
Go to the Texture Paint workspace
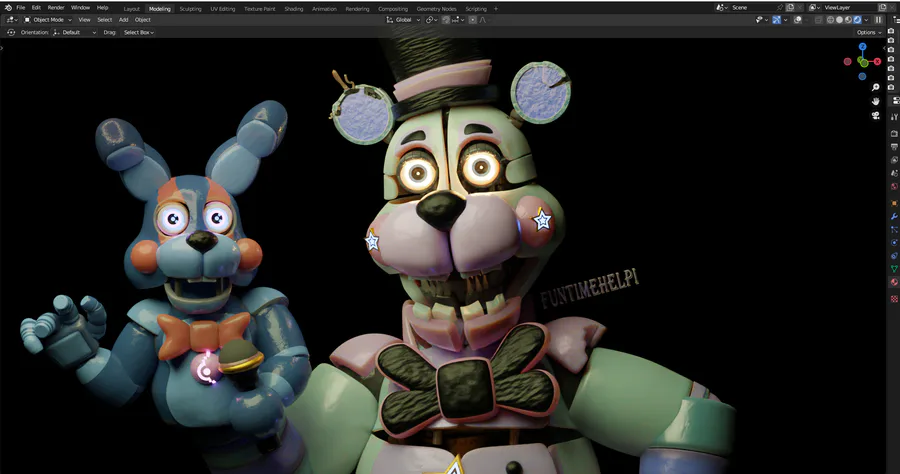click(259, 9)
